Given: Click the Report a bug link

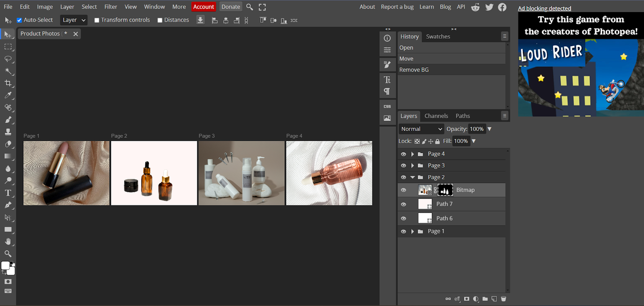Looking at the screenshot, I should (397, 7).
